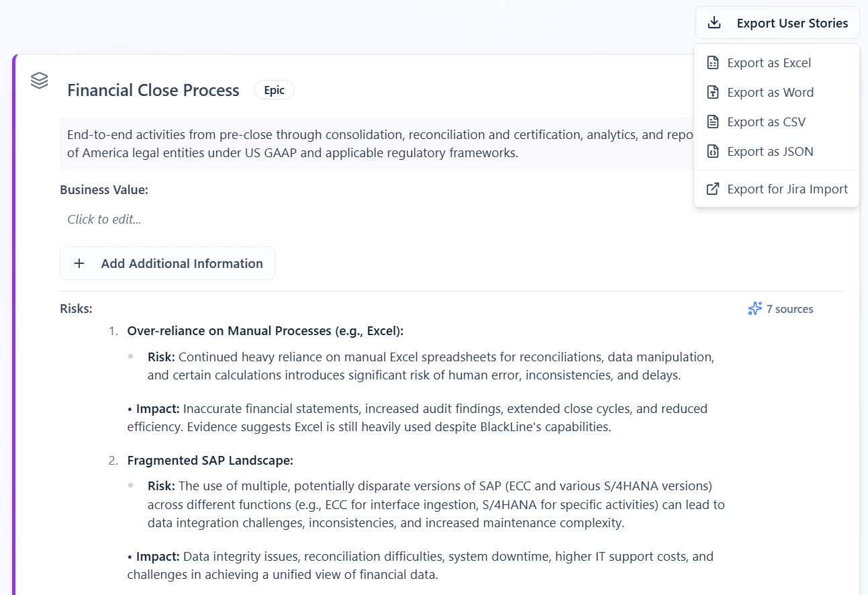Image resolution: width=868 pixels, height=595 pixels.
Task: Open the Export User Stories dropdown
Action: click(777, 22)
